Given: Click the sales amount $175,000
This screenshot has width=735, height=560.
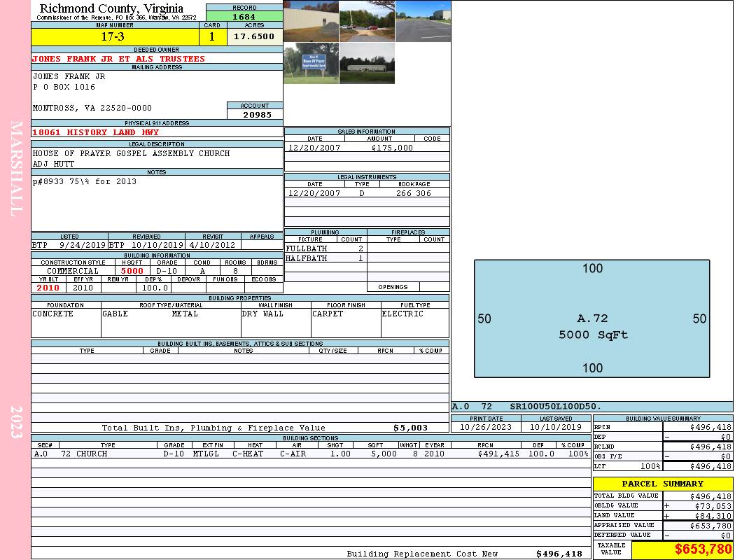Looking at the screenshot, I should [392, 148].
